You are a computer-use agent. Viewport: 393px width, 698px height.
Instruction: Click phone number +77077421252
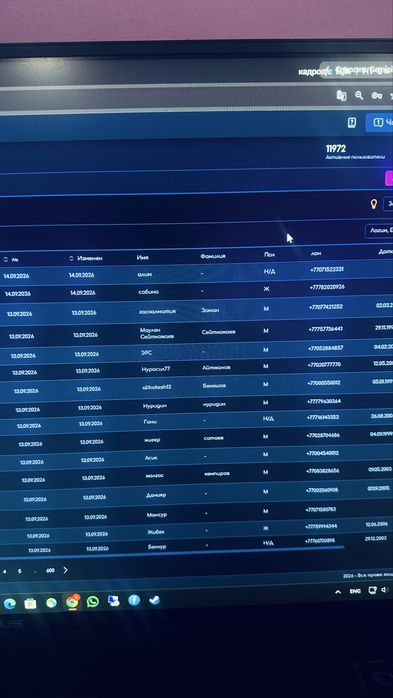[326, 307]
